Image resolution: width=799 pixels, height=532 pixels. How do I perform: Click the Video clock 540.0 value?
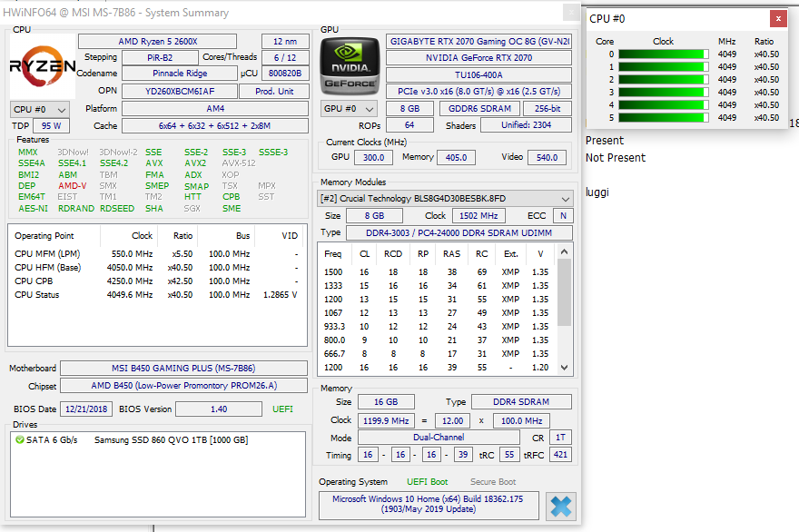(x=547, y=157)
